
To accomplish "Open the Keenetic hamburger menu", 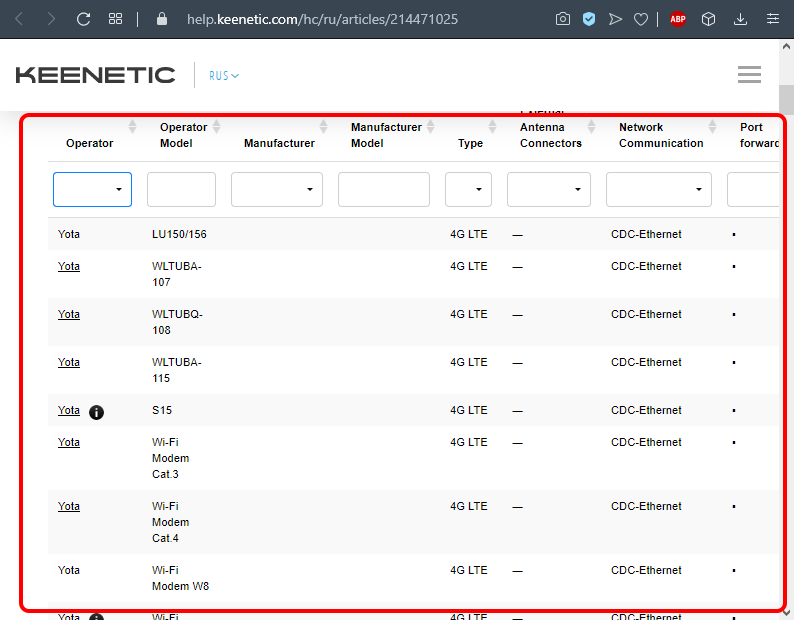I will [749, 74].
